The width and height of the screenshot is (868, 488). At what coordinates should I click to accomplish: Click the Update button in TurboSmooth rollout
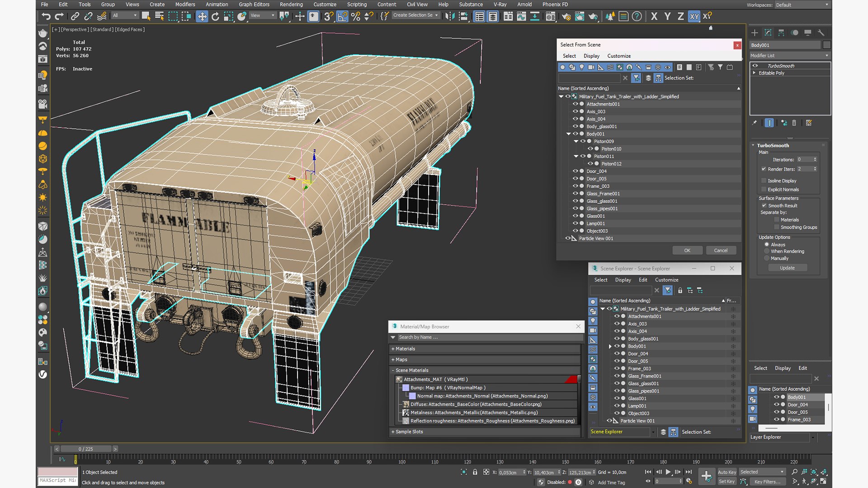787,268
